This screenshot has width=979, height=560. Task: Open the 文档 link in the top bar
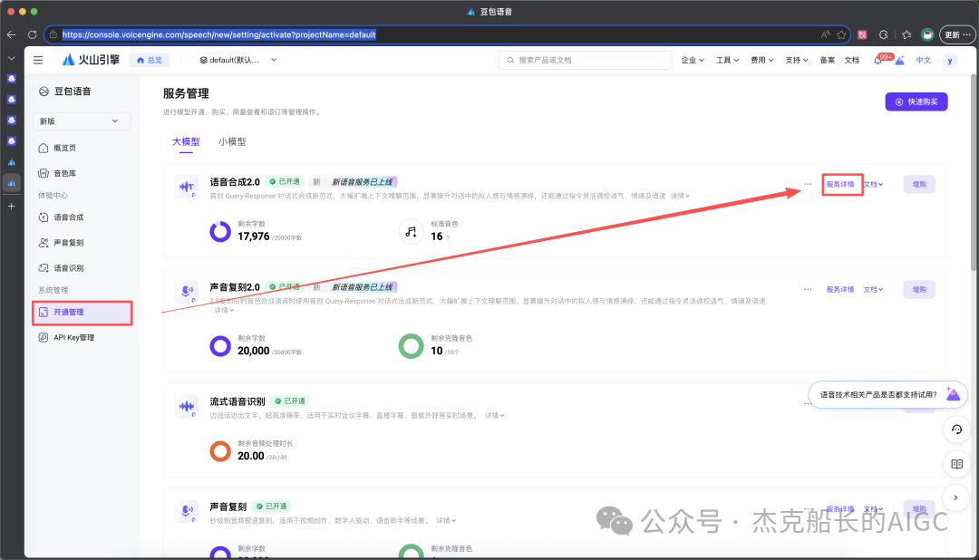click(x=851, y=60)
